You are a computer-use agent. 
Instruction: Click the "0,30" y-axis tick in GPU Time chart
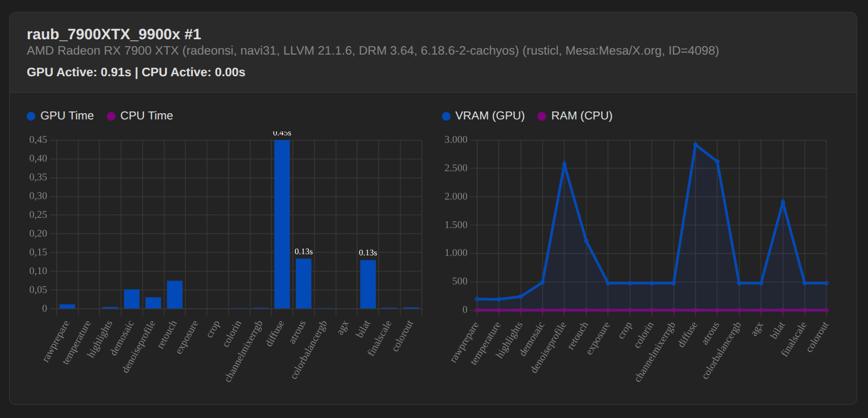click(x=38, y=196)
